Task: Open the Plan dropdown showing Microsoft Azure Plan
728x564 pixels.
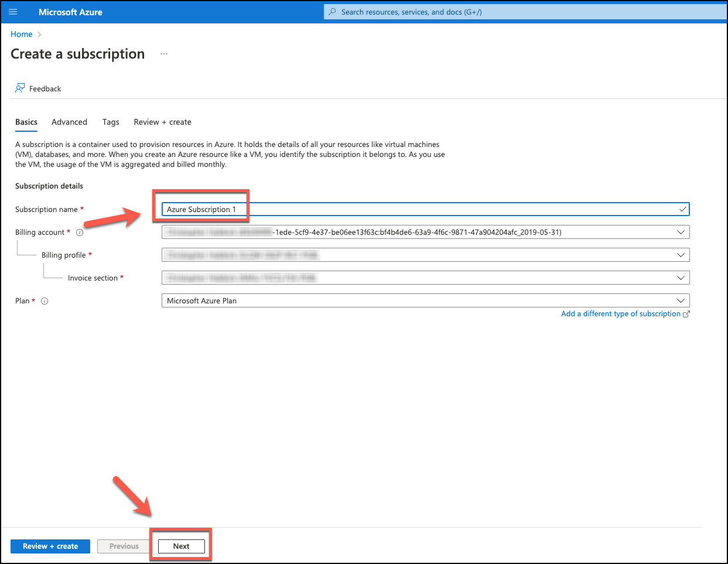Action: click(426, 300)
